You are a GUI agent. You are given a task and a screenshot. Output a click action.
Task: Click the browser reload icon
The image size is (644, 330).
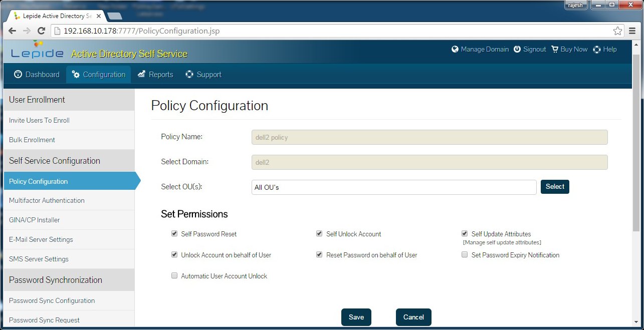point(42,31)
